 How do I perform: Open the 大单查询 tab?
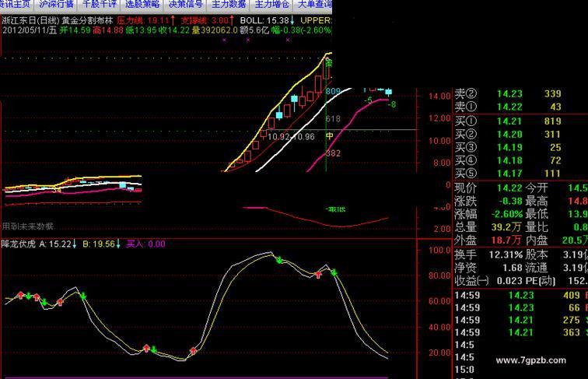tap(313, 4)
